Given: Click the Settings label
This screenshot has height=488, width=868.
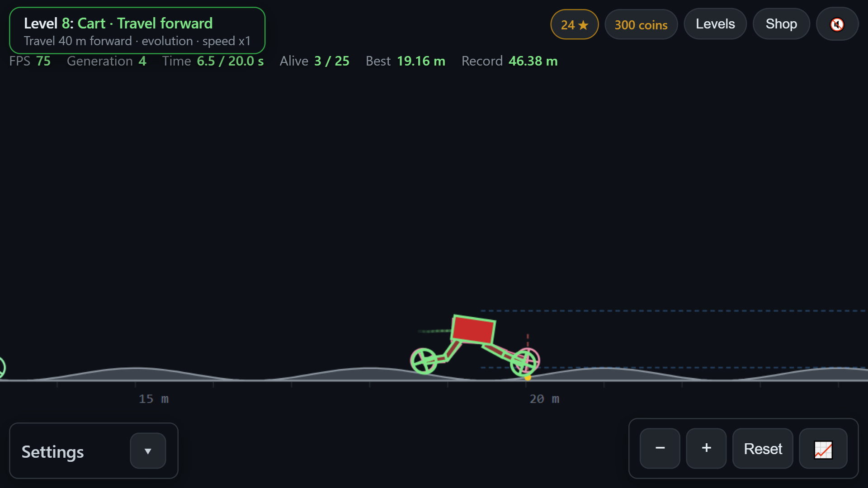Looking at the screenshot, I should (x=53, y=452).
